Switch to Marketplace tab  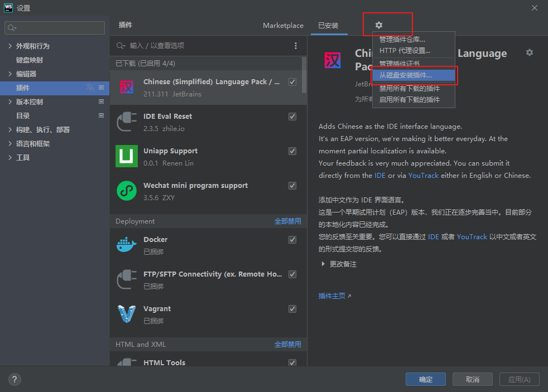tap(283, 26)
